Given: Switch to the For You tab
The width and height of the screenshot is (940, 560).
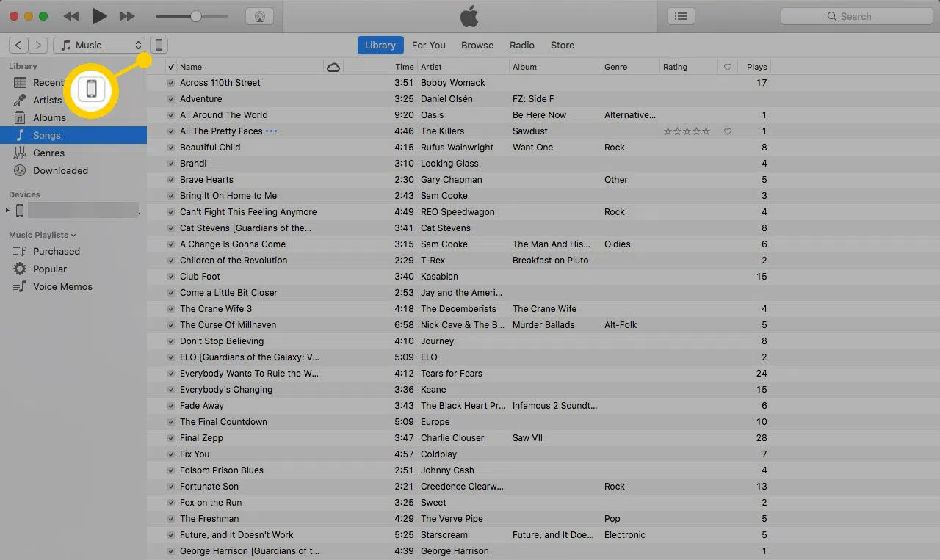Looking at the screenshot, I should [429, 45].
